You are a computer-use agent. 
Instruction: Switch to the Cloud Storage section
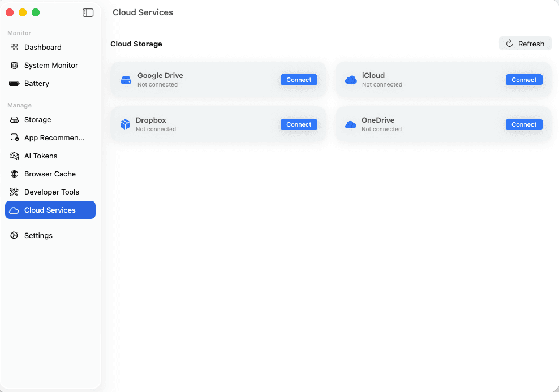click(x=136, y=44)
